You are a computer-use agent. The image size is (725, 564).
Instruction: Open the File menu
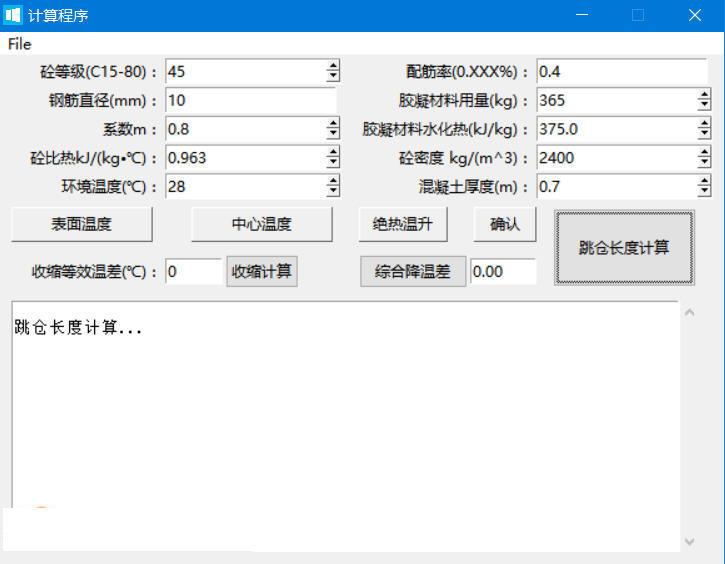pyautogui.click(x=19, y=44)
